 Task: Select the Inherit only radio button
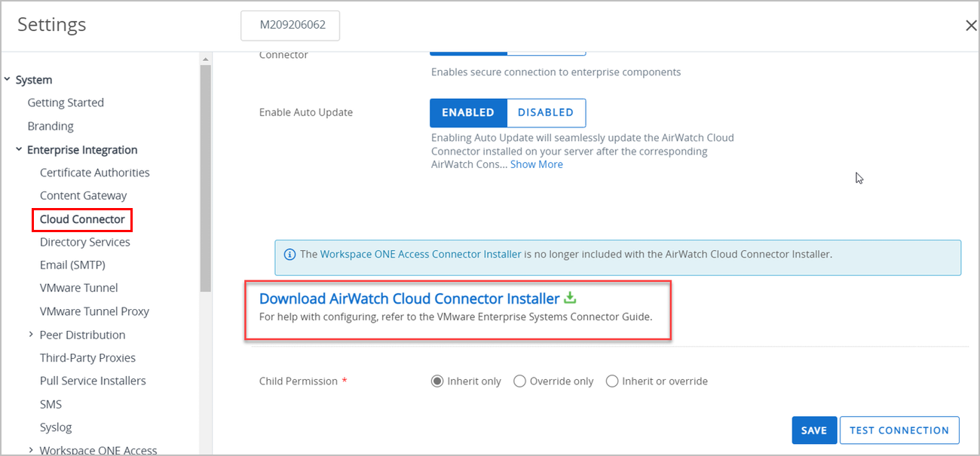[436, 381]
